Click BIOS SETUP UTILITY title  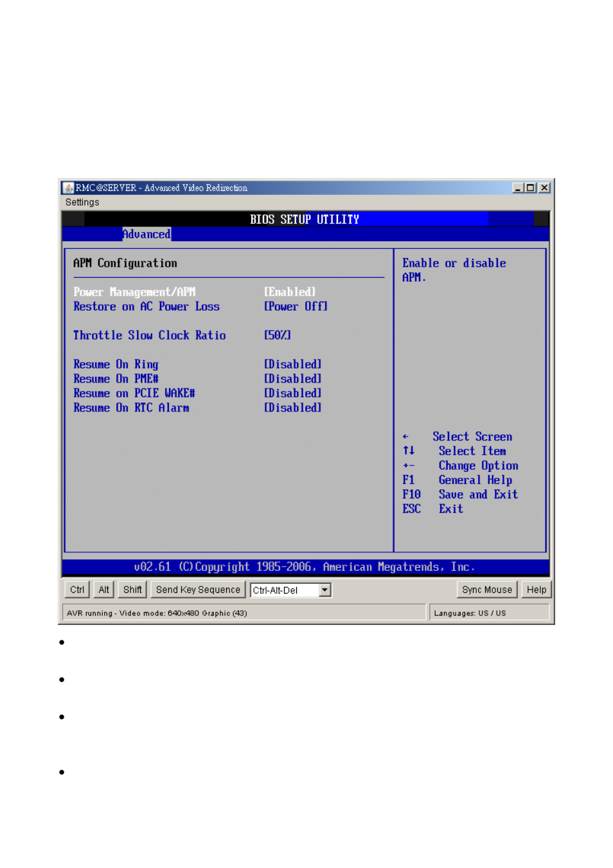[x=305, y=219]
